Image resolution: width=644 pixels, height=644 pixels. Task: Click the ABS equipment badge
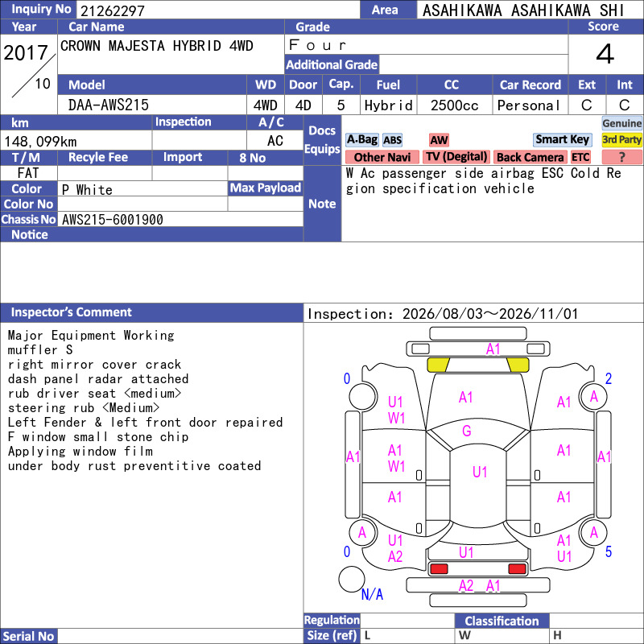(x=392, y=140)
